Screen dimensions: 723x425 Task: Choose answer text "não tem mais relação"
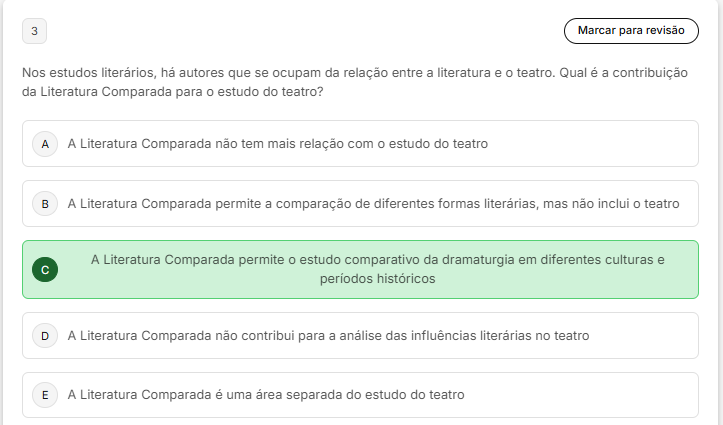coord(277,144)
